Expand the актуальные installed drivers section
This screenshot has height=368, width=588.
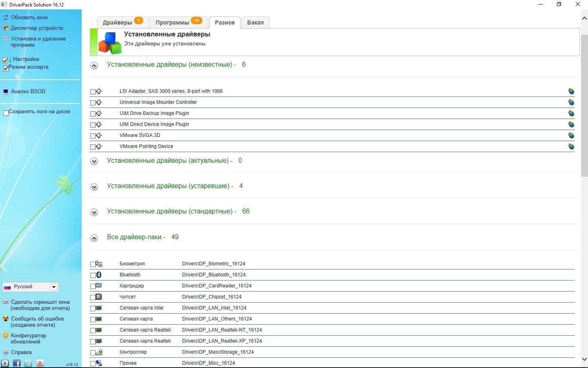[x=94, y=161]
